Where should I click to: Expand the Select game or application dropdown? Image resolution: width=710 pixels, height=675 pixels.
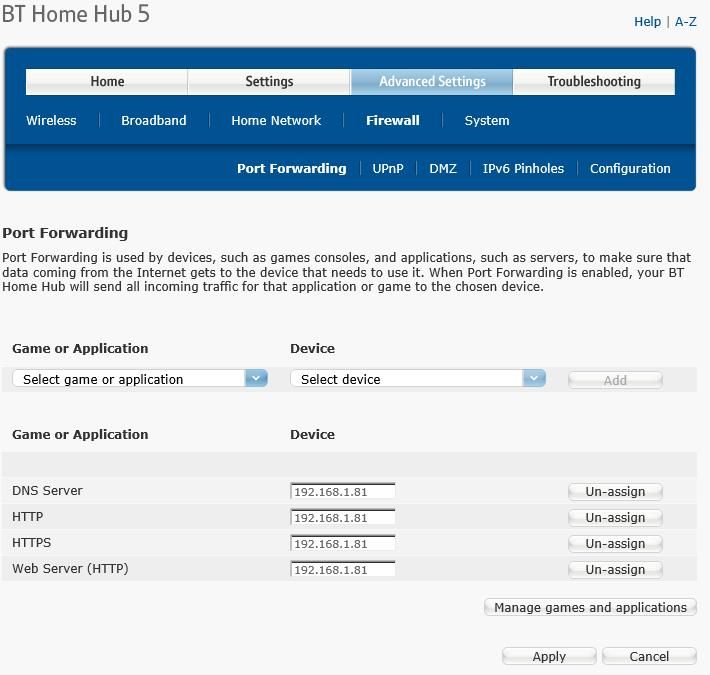(x=140, y=378)
